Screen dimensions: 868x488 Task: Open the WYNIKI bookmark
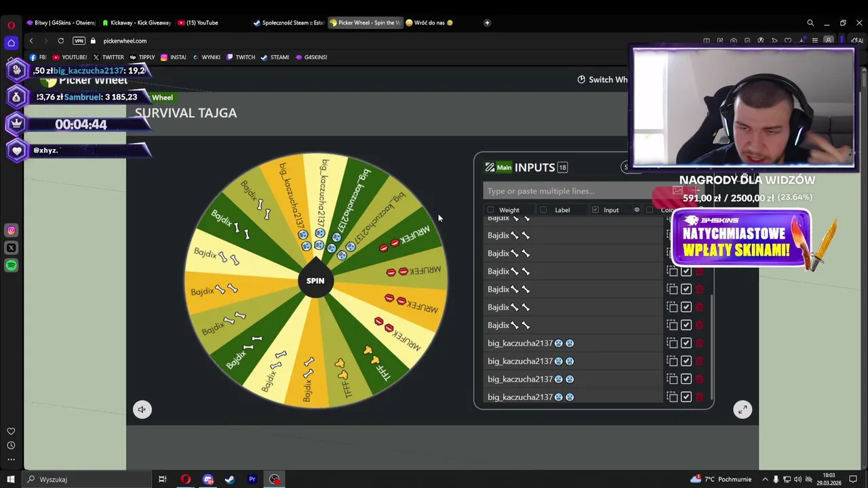(206, 57)
